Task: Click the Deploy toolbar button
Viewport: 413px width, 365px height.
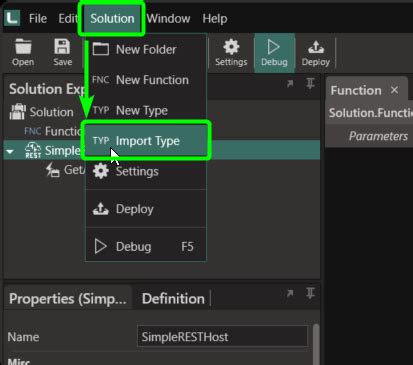Action: tap(316, 53)
